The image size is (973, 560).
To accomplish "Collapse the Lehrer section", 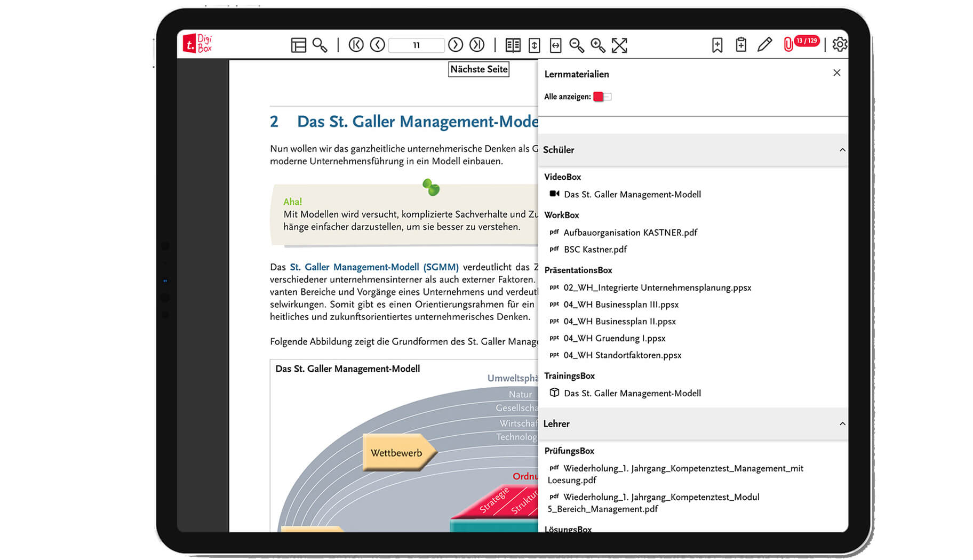I will (843, 424).
